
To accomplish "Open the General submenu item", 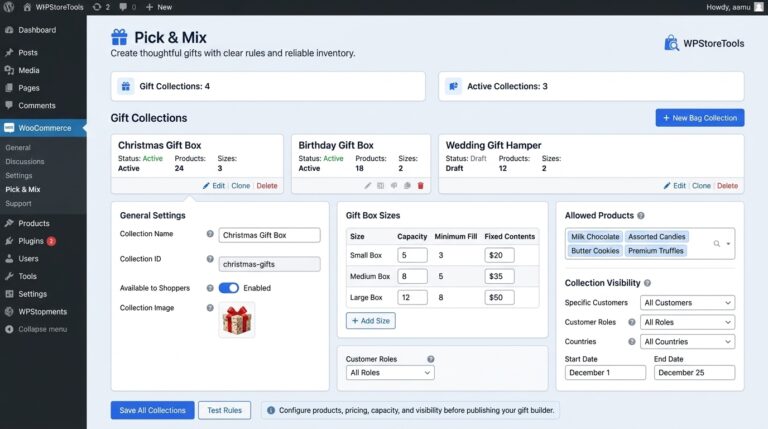I will click(18, 147).
